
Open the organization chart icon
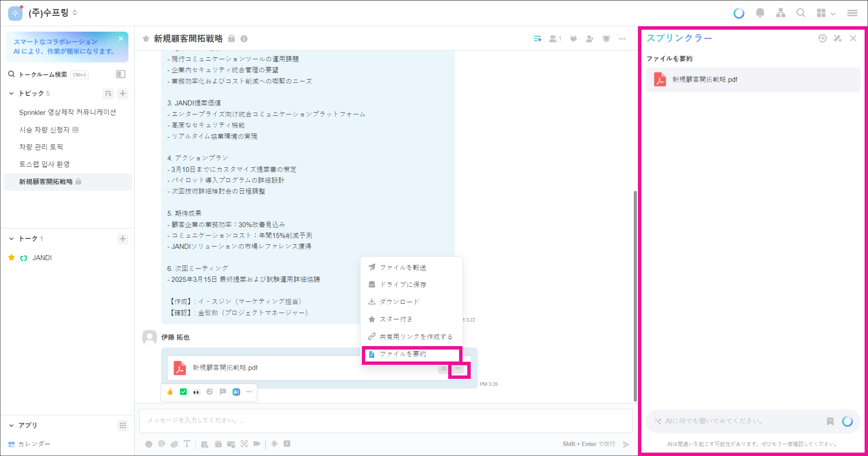point(780,13)
